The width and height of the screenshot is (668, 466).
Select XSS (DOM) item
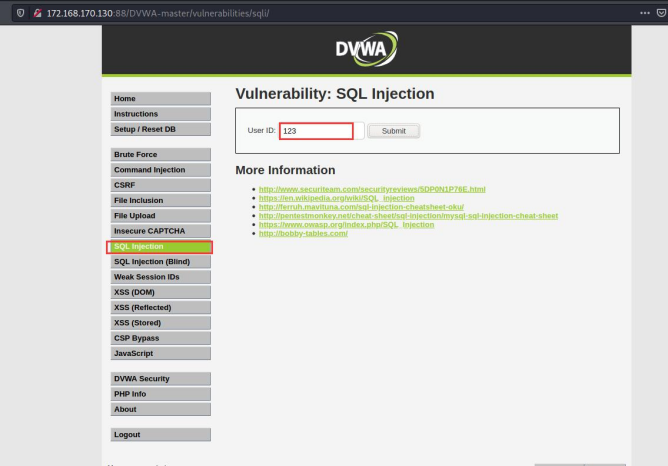[161, 292]
